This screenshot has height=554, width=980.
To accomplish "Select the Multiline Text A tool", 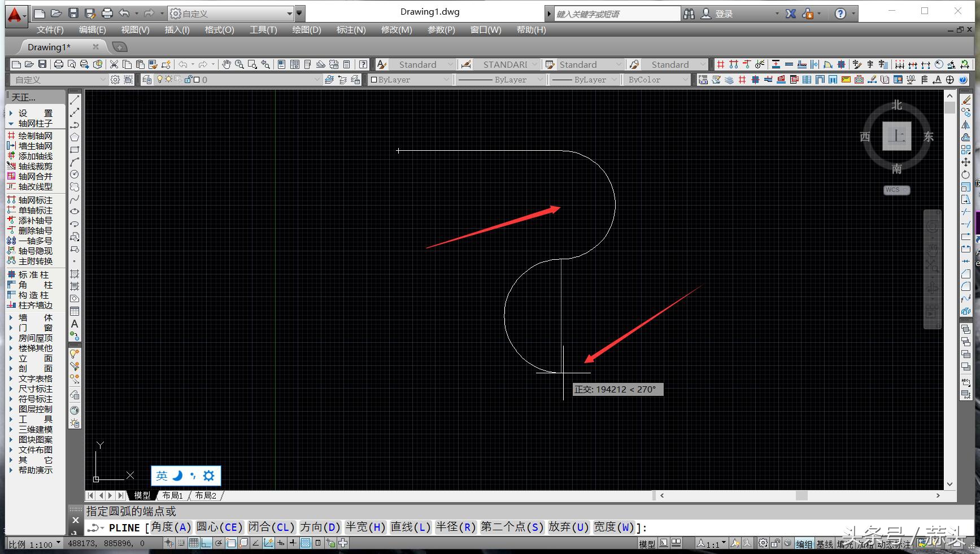I will 74,324.
